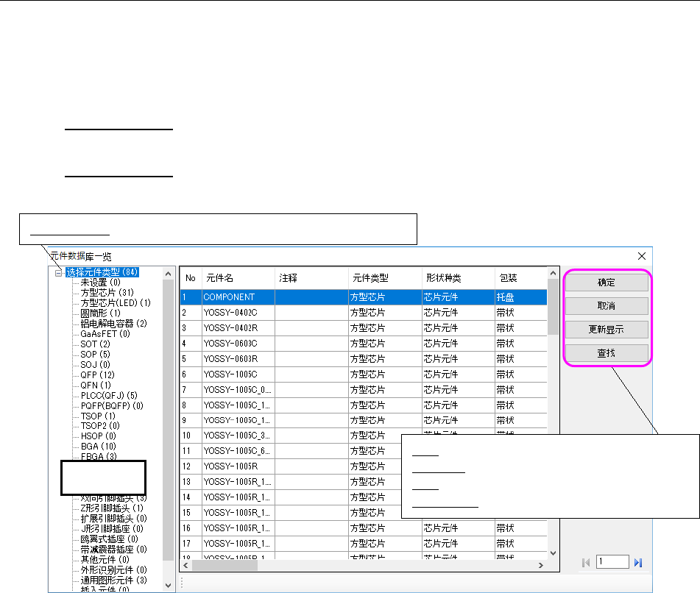Go to the last page icon

click(638, 563)
